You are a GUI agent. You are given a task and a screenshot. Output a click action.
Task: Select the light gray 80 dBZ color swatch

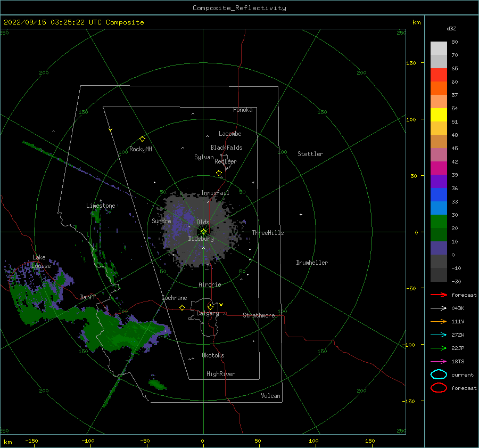pos(439,48)
